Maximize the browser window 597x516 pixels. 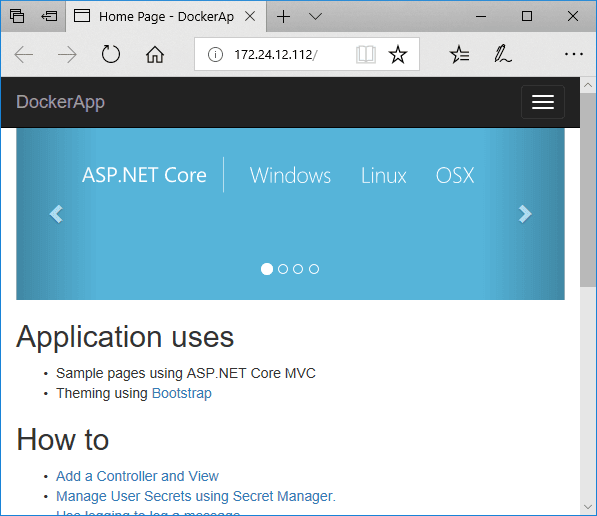click(527, 16)
